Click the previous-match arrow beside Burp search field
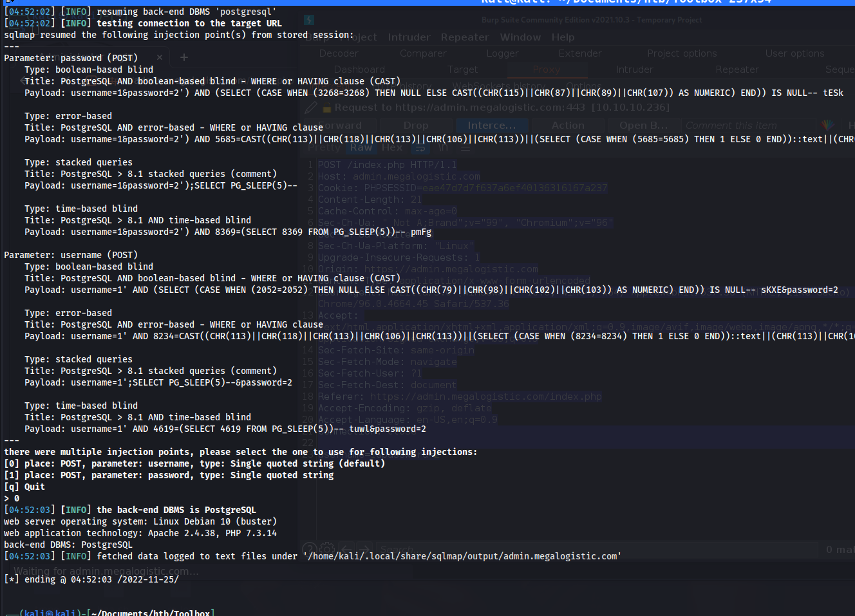 click(x=346, y=549)
